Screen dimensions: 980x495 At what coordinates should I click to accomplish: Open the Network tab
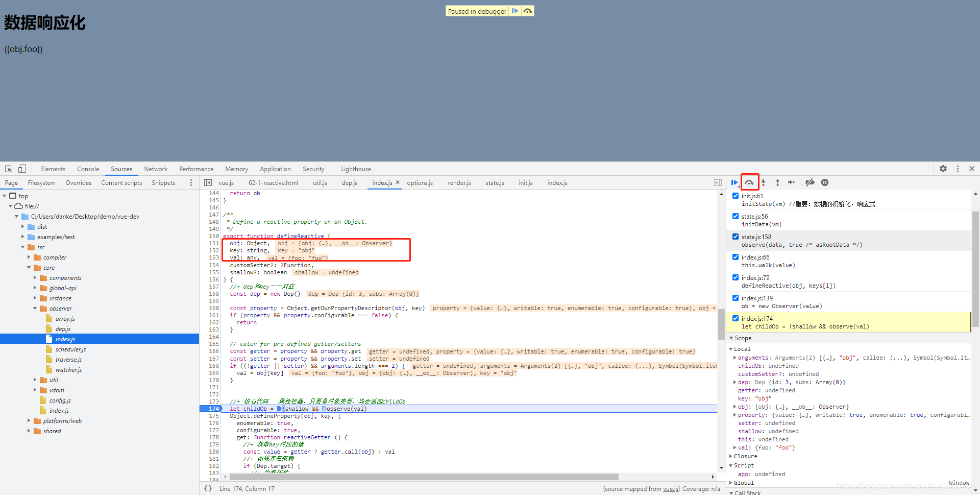click(x=156, y=169)
